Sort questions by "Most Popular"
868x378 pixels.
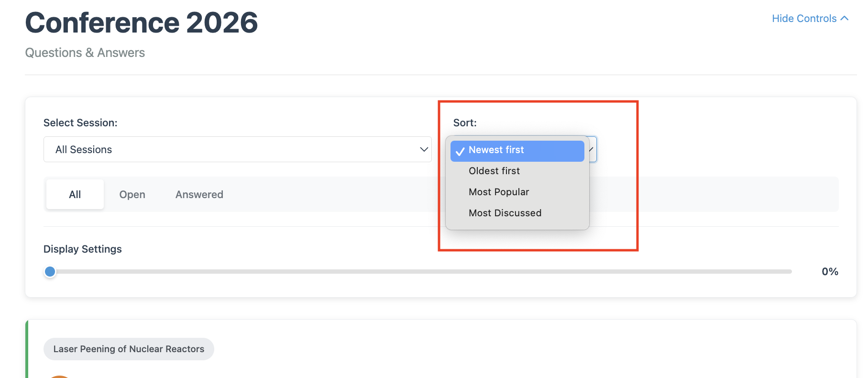click(499, 192)
